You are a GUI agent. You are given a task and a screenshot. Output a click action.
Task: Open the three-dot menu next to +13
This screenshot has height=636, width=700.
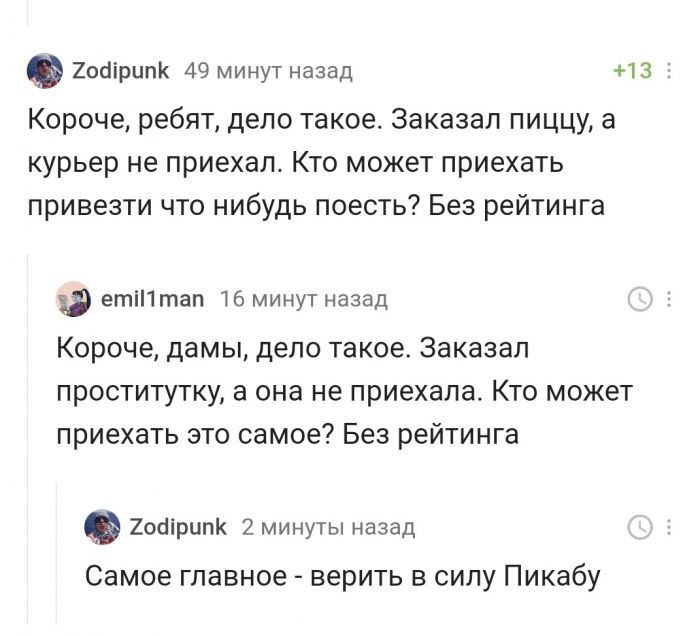pos(668,70)
